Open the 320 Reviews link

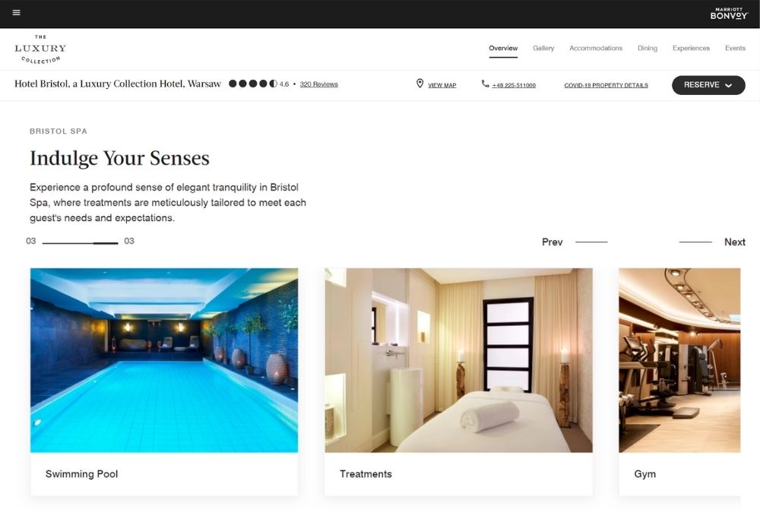[x=318, y=84]
